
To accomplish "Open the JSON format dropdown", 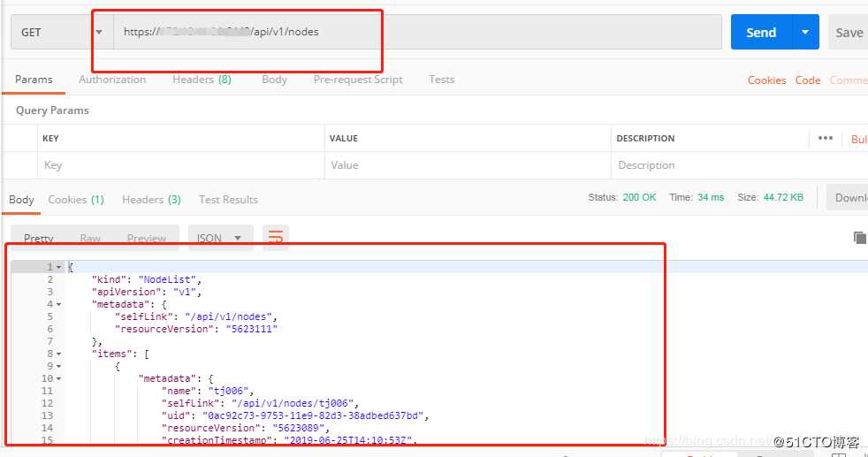I will 220,238.
